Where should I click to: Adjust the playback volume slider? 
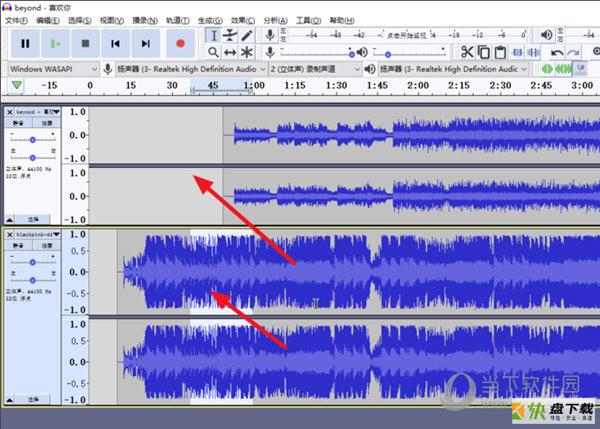pos(410,52)
